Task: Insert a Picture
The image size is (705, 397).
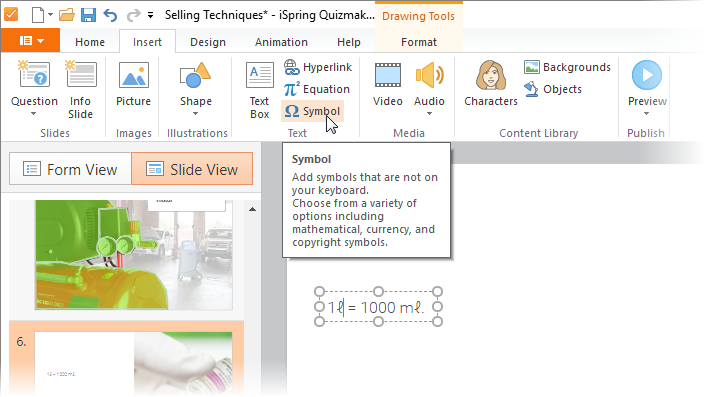Action: tap(133, 84)
